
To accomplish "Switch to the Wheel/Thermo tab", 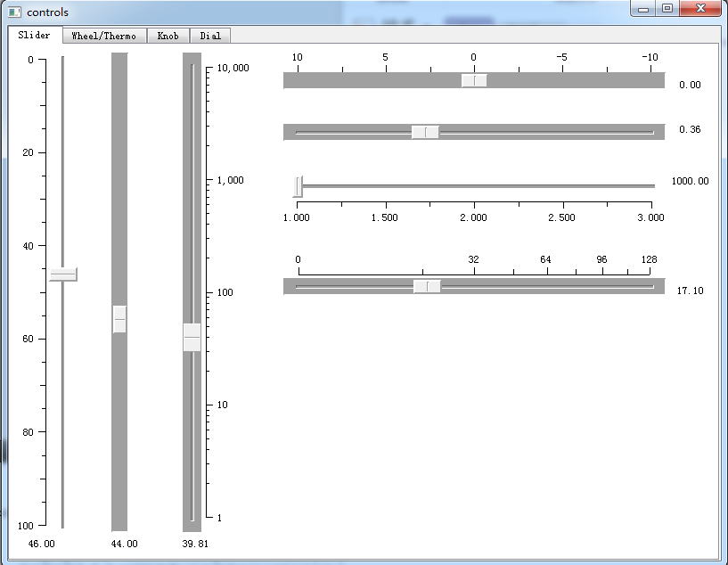I will (104, 36).
